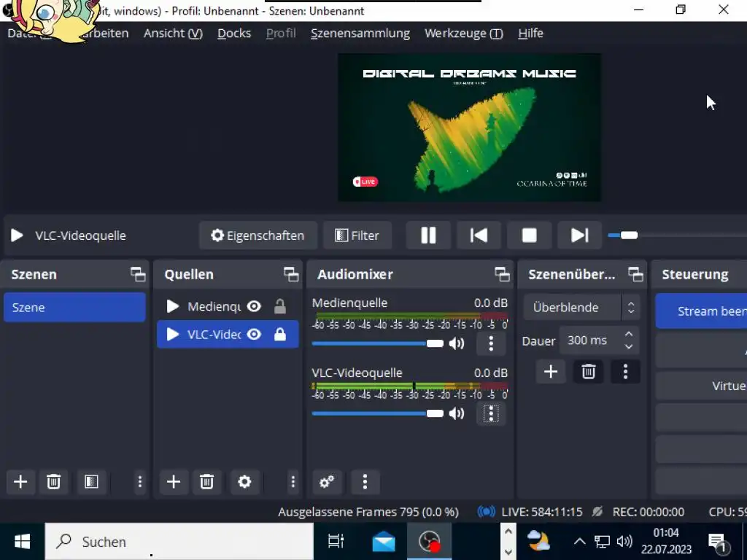Open the Werkzeuge menu
The height and width of the screenshot is (560, 747).
[463, 34]
